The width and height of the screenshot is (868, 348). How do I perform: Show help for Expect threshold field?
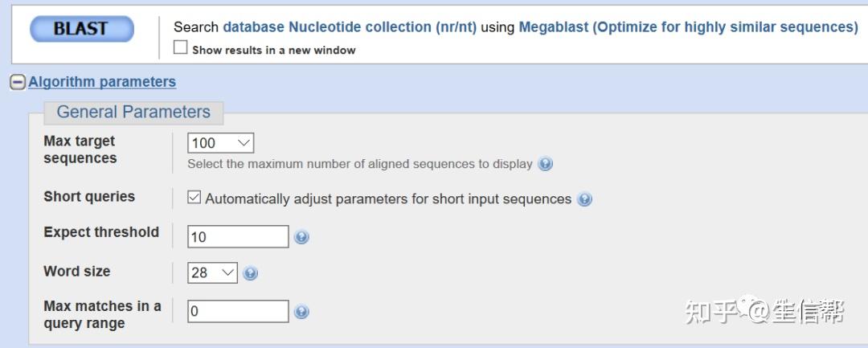[x=302, y=237]
